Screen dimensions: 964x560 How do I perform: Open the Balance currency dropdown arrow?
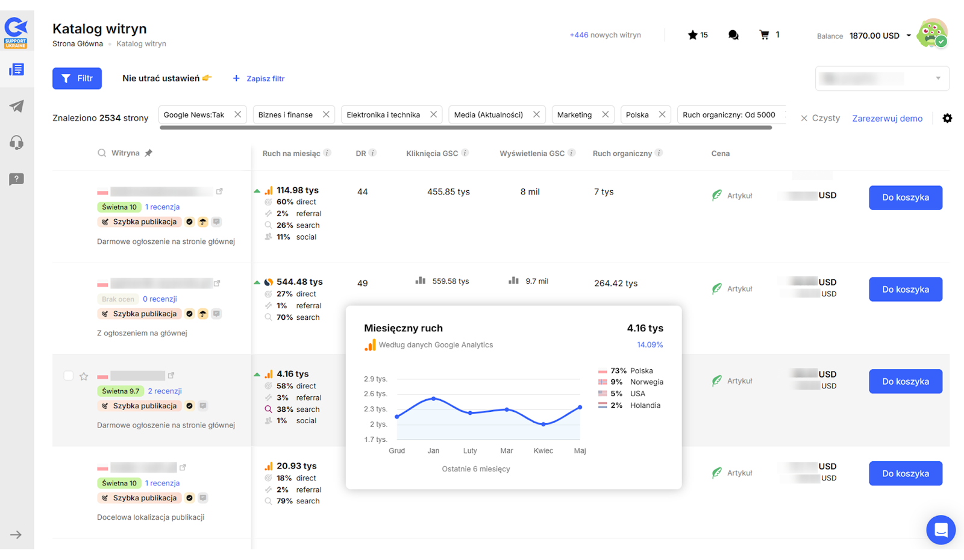click(909, 36)
